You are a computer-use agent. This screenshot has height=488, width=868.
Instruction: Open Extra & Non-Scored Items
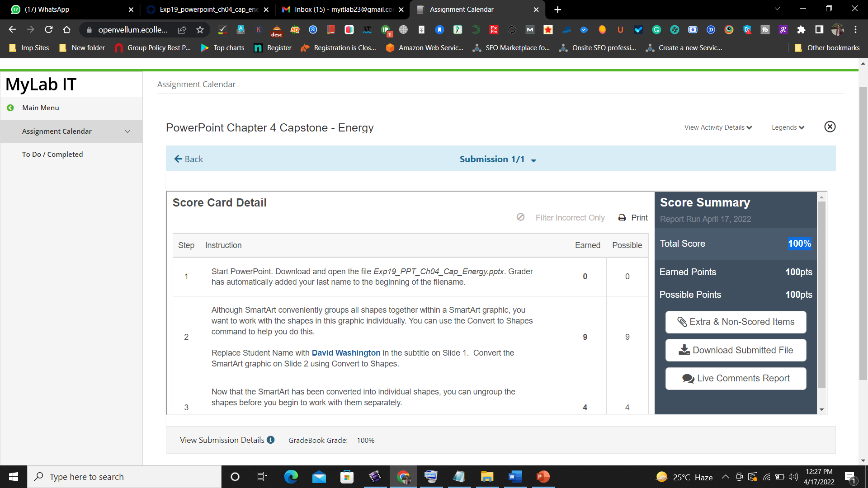pos(736,322)
